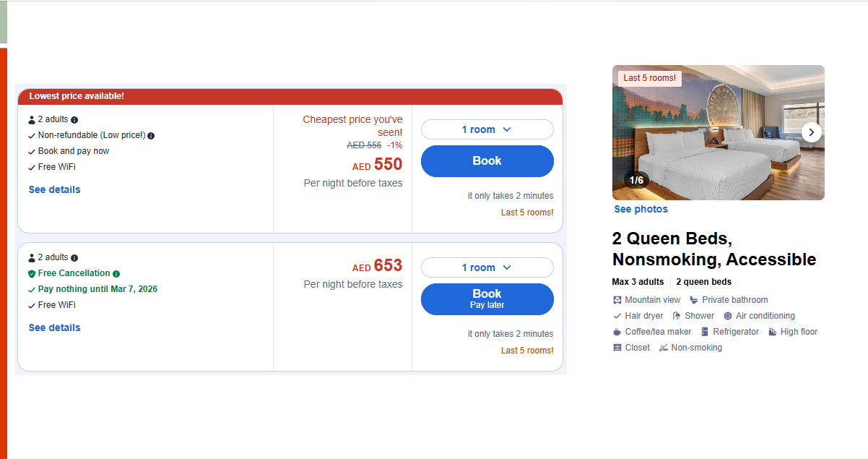Click the Mountain view amenity icon
Image resolution: width=868 pixels, height=459 pixels.
coord(617,300)
